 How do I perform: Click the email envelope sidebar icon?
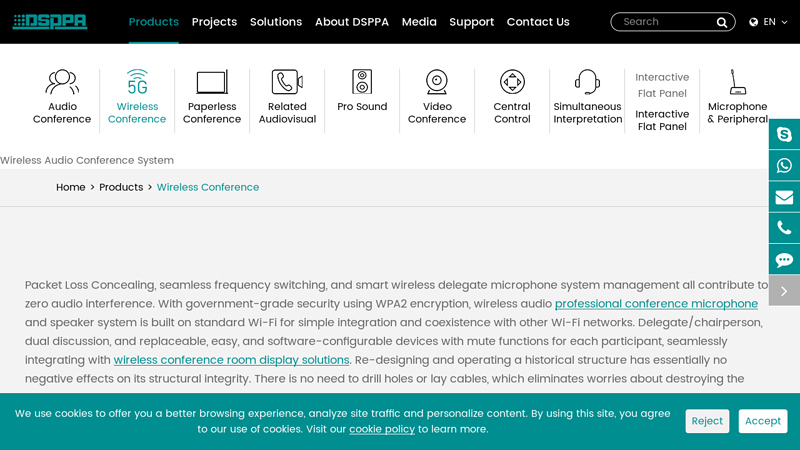click(784, 197)
